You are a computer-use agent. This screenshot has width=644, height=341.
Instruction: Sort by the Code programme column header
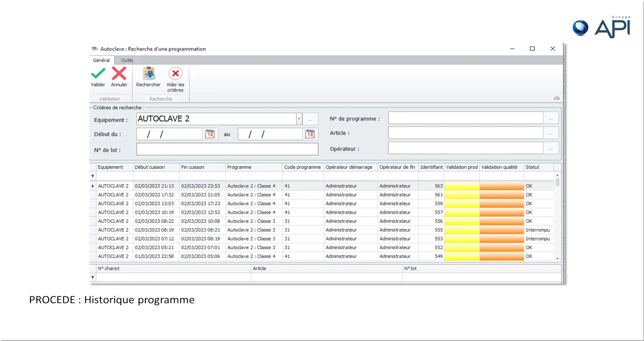(x=303, y=167)
